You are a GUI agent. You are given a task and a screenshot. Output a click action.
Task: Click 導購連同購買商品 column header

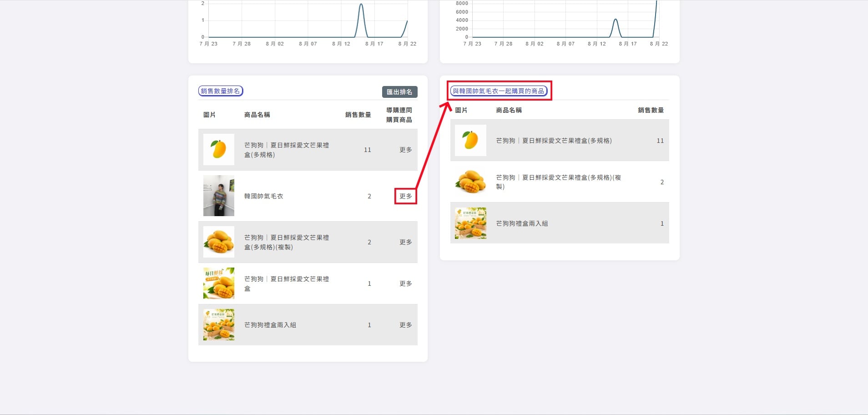pyautogui.click(x=399, y=115)
